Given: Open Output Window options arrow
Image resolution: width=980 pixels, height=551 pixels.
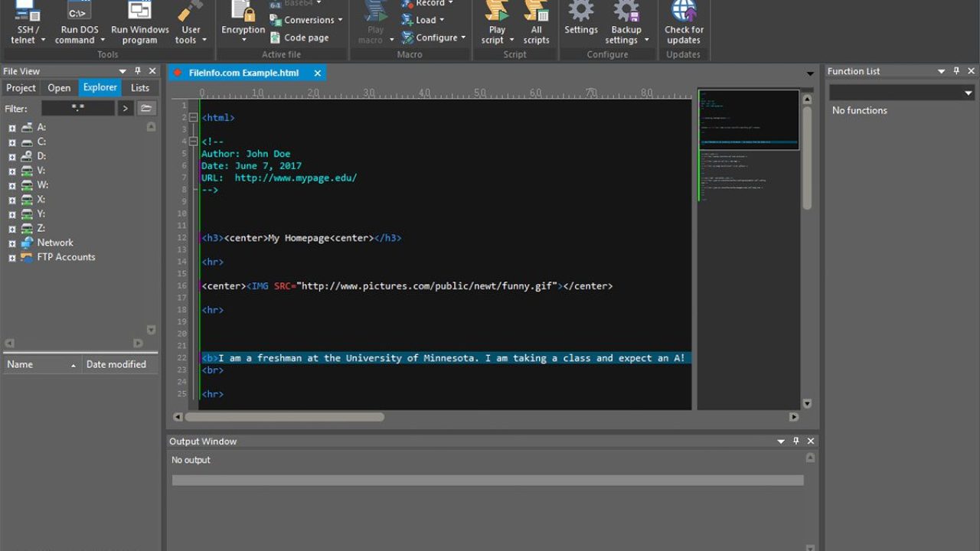Looking at the screenshot, I should pyautogui.click(x=781, y=442).
